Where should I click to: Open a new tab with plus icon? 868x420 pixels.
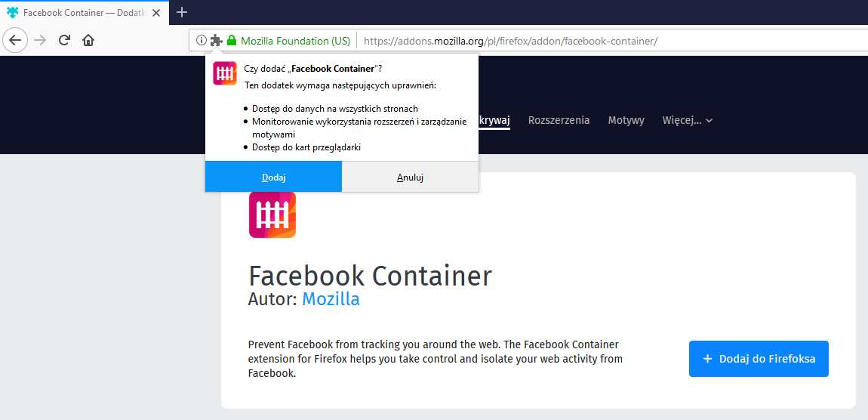(182, 11)
